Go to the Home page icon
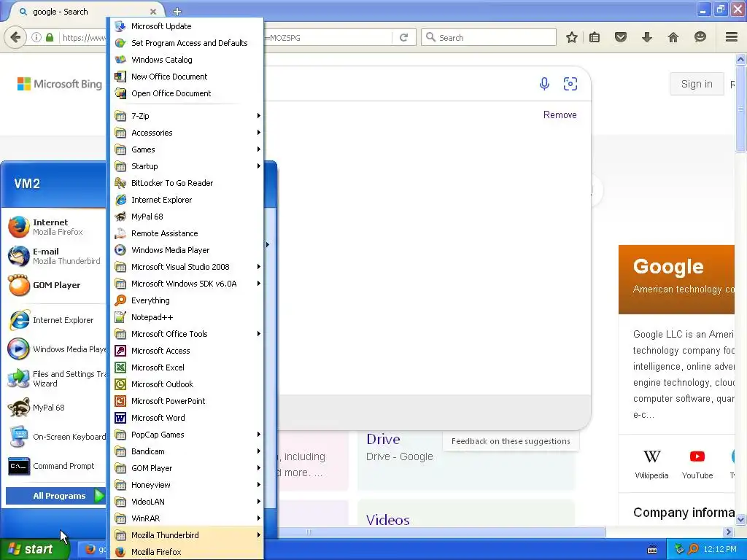 pos(673,37)
